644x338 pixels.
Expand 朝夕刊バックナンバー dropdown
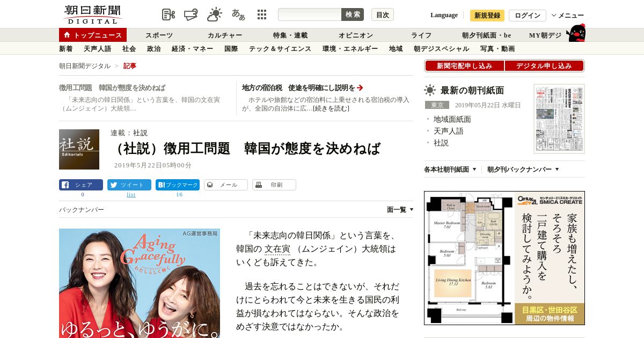[x=523, y=169]
